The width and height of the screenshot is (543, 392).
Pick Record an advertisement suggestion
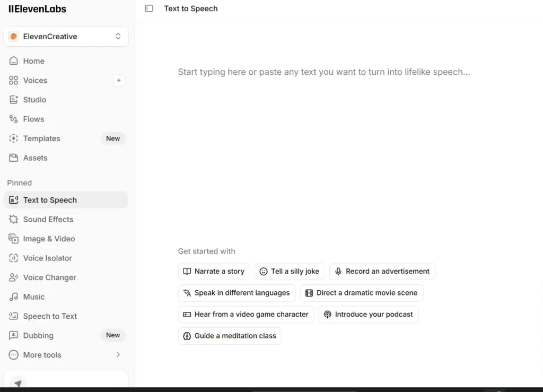click(382, 272)
